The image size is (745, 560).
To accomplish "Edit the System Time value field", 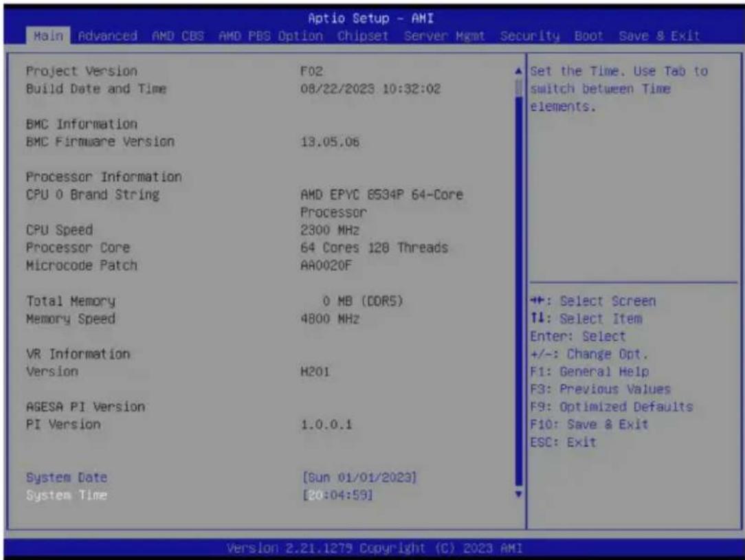I will [x=337, y=495].
